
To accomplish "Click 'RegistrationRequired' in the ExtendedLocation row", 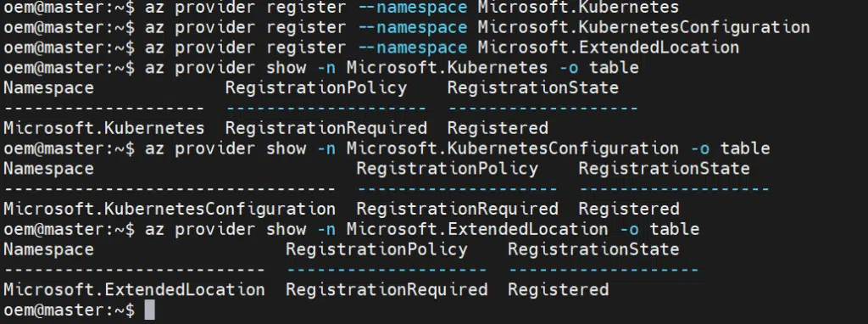I will (387, 290).
